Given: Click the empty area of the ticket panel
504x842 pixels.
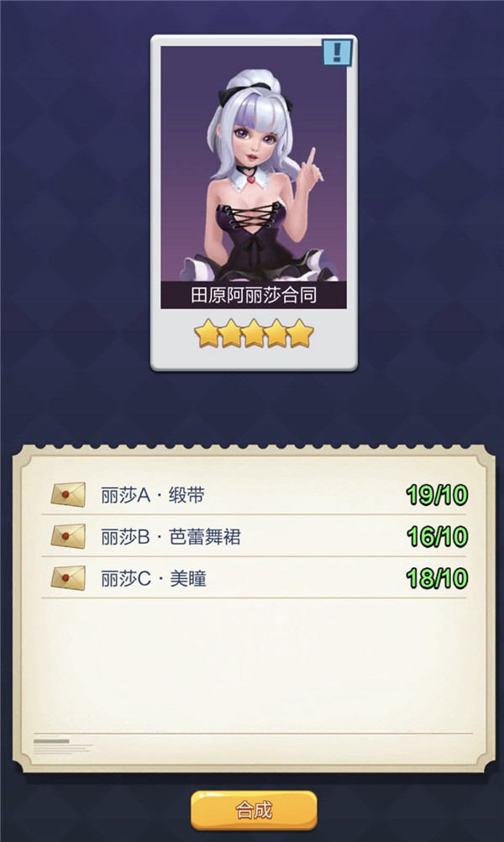Looking at the screenshot, I should 254,666.
